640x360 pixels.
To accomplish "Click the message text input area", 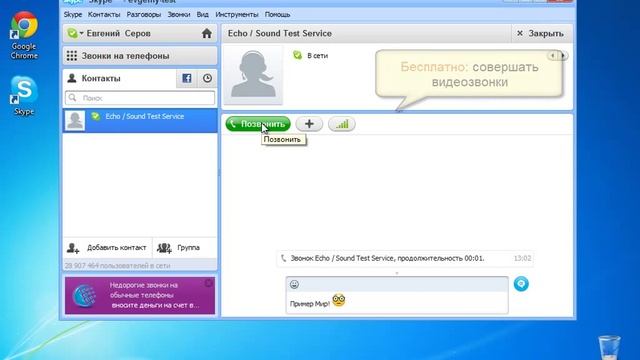I will [397, 302].
